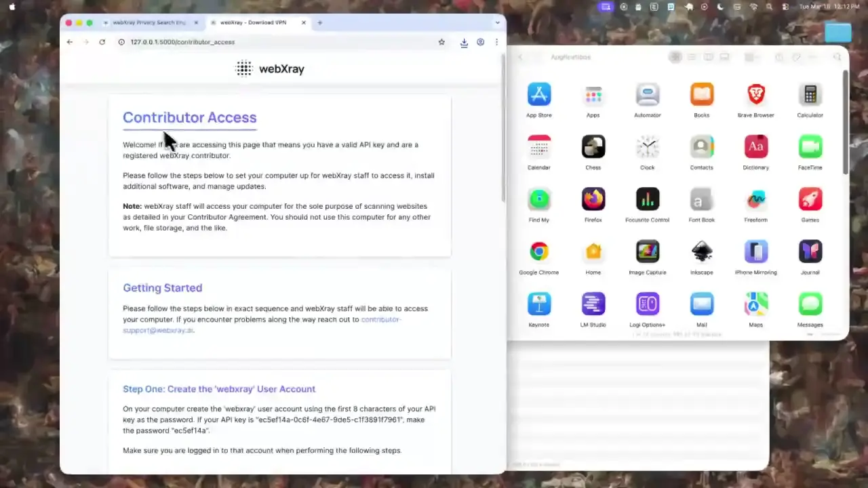868x488 pixels.
Task: Open the Finder search icon
Action: (x=837, y=57)
